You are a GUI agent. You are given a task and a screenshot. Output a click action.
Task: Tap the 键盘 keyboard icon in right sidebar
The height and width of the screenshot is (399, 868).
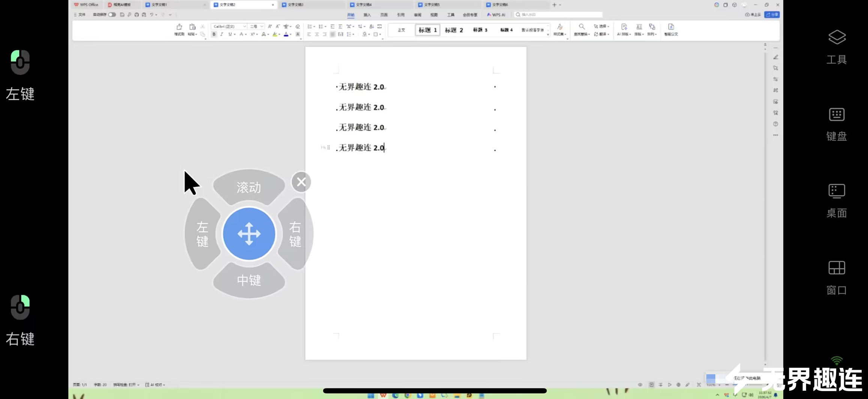point(836,115)
